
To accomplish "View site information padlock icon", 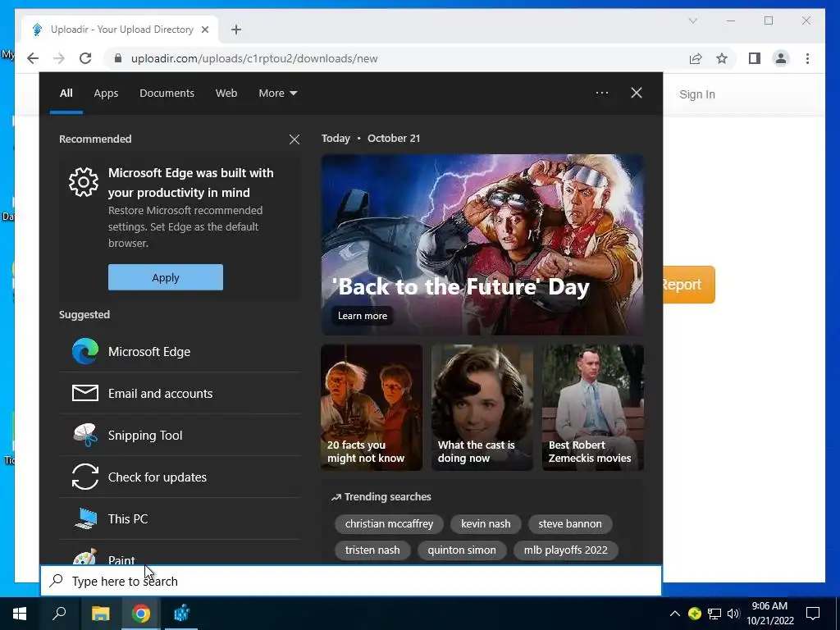I will [118, 58].
